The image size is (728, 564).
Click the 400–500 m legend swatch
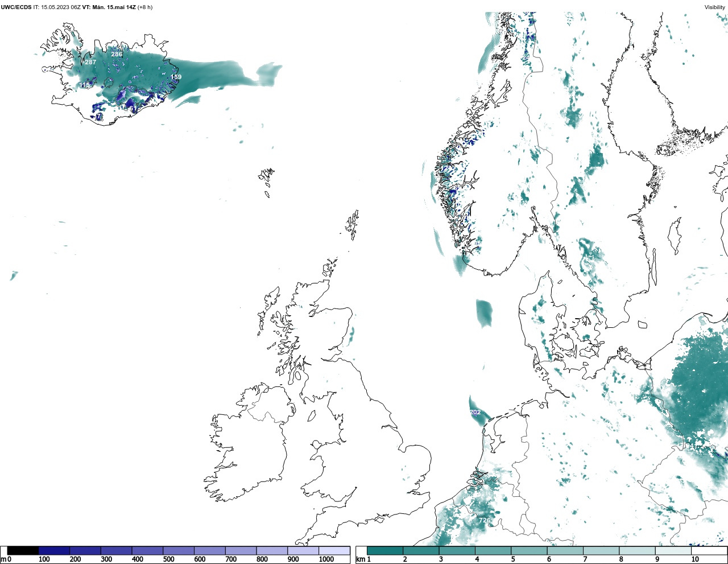[x=147, y=551]
